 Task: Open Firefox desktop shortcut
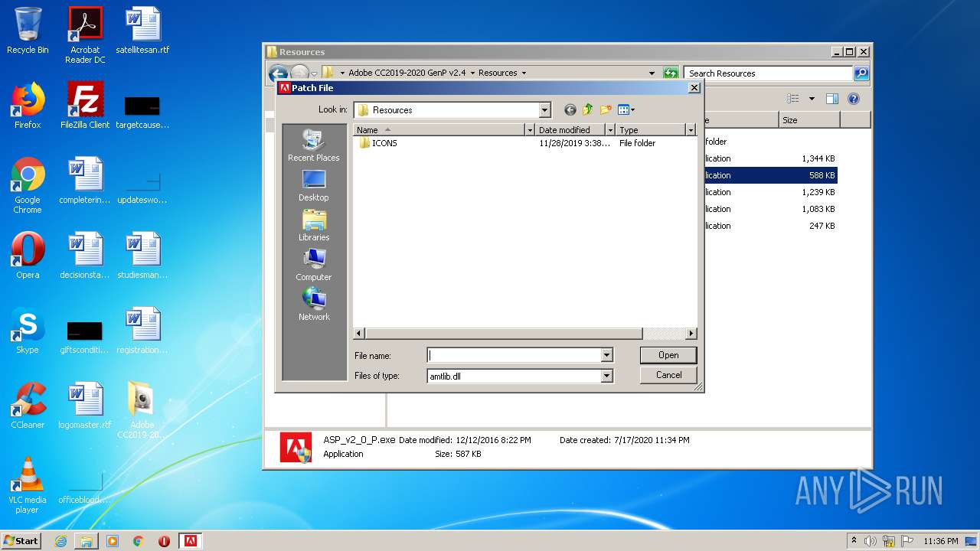(28, 106)
